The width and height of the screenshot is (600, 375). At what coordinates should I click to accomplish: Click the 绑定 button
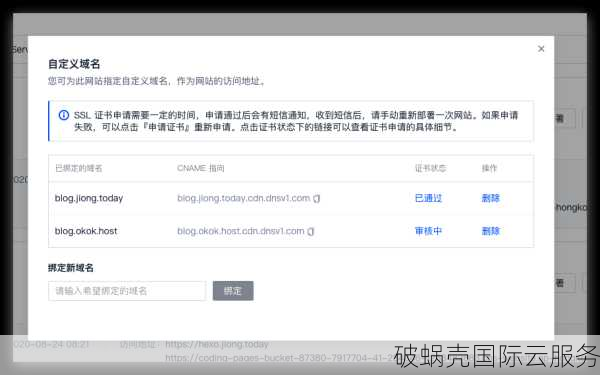[x=233, y=291]
